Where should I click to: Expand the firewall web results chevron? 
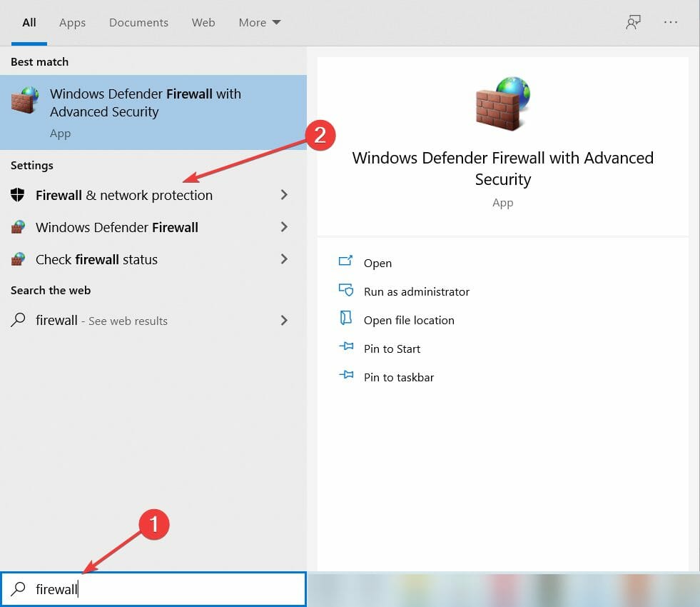284,320
